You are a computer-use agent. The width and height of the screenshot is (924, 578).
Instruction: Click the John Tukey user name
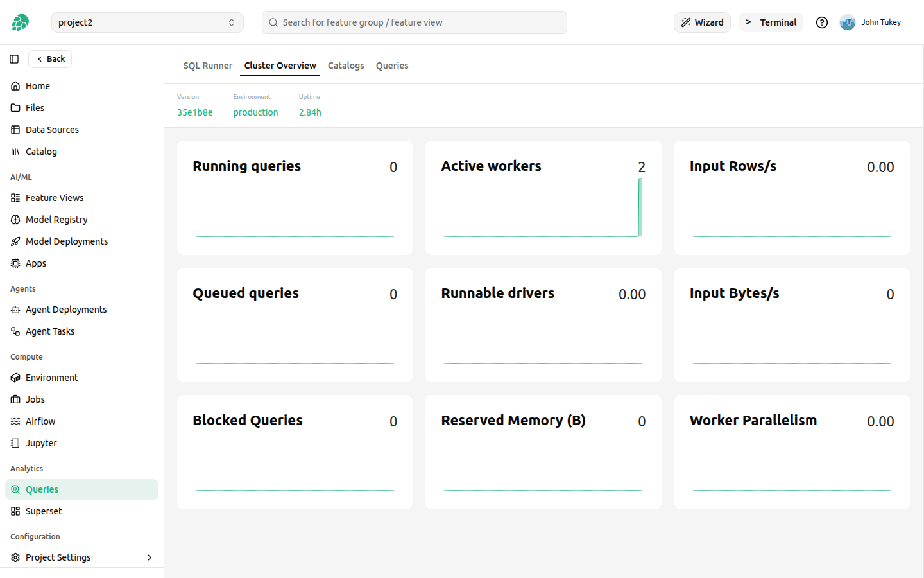click(881, 22)
